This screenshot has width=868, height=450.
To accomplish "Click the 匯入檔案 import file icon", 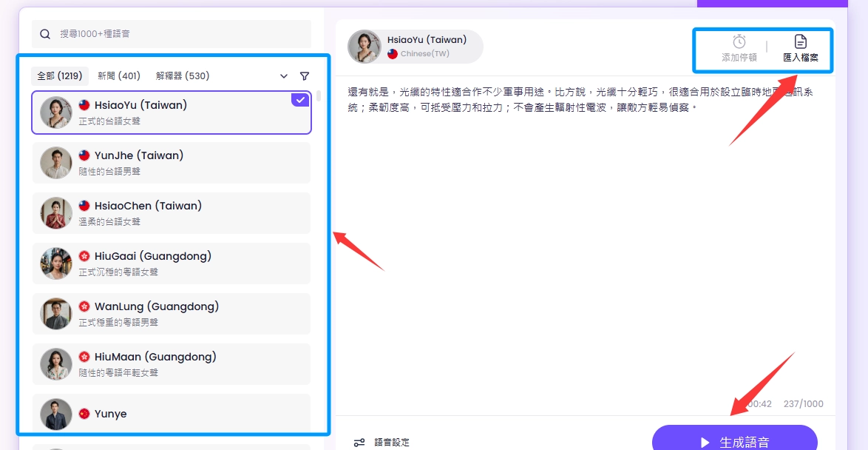I will point(801,41).
